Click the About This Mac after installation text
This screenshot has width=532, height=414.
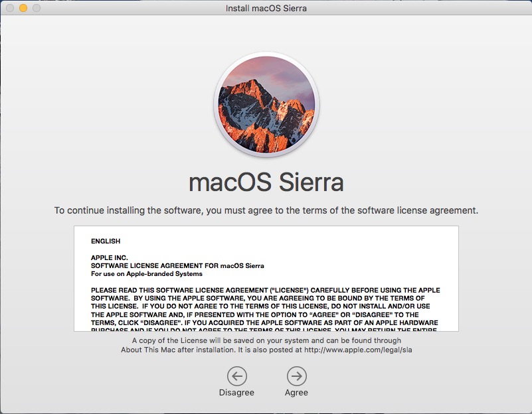tap(173, 350)
